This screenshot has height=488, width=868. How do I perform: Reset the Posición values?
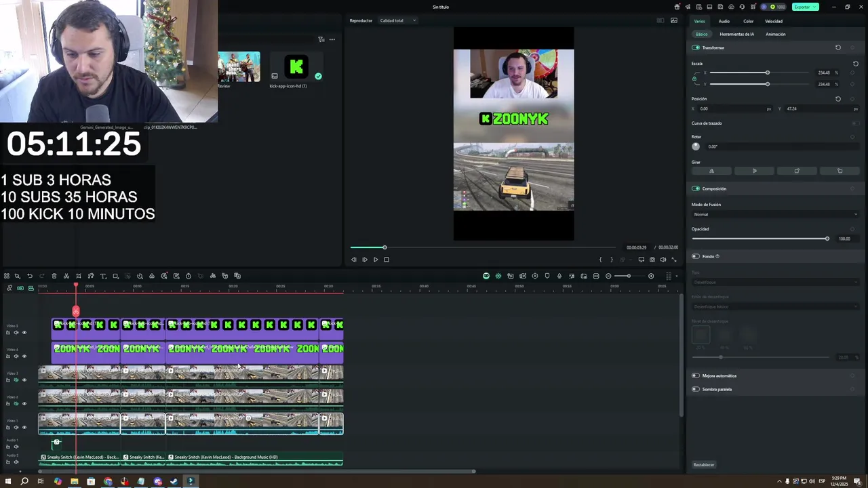coord(838,99)
